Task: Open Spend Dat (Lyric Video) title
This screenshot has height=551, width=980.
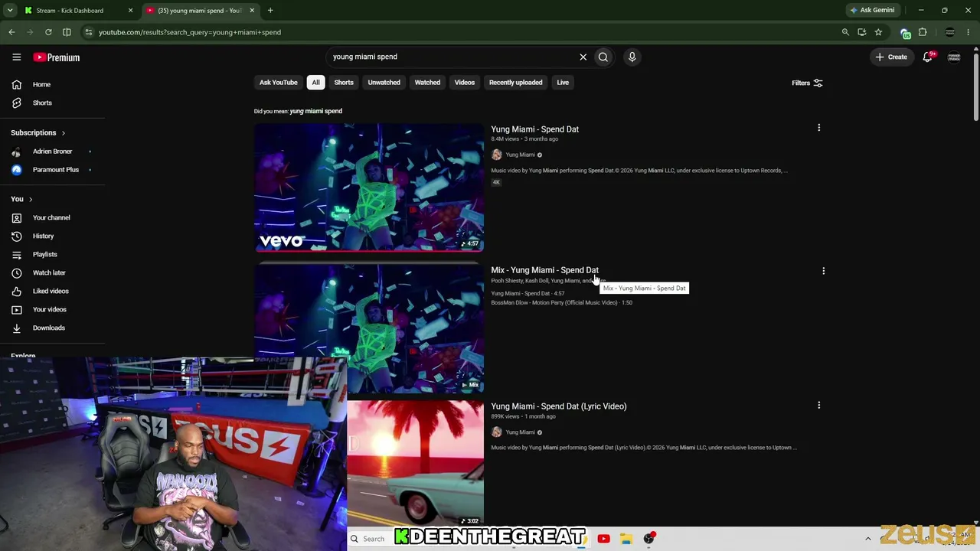Action: [x=558, y=406]
